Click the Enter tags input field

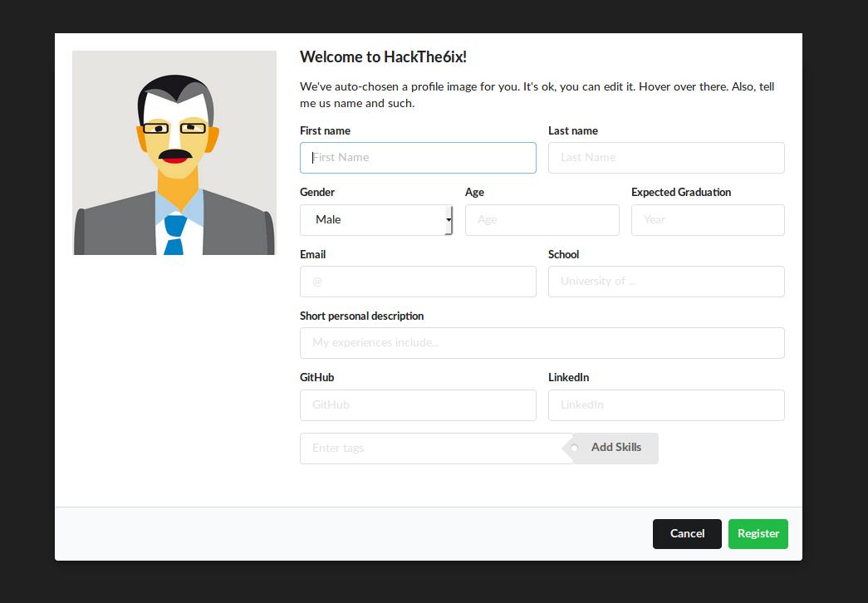click(x=436, y=449)
